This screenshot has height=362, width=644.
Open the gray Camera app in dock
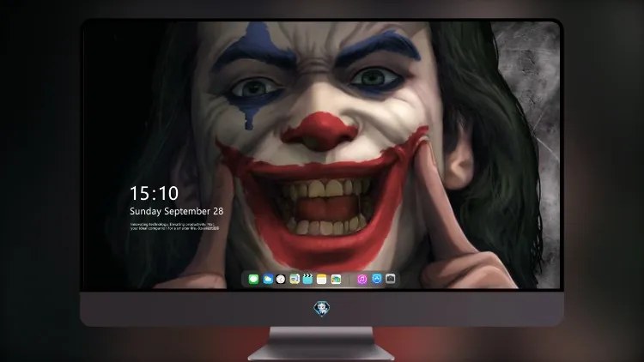(x=391, y=279)
